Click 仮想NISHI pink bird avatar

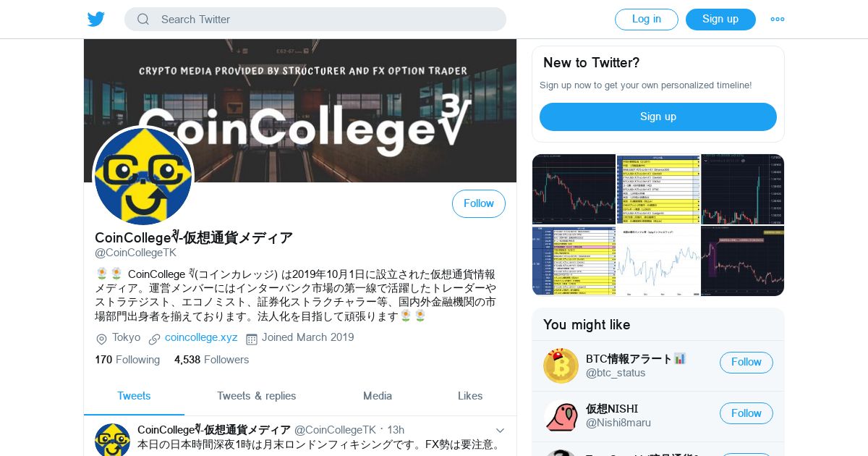pyautogui.click(x=561, y=417)
